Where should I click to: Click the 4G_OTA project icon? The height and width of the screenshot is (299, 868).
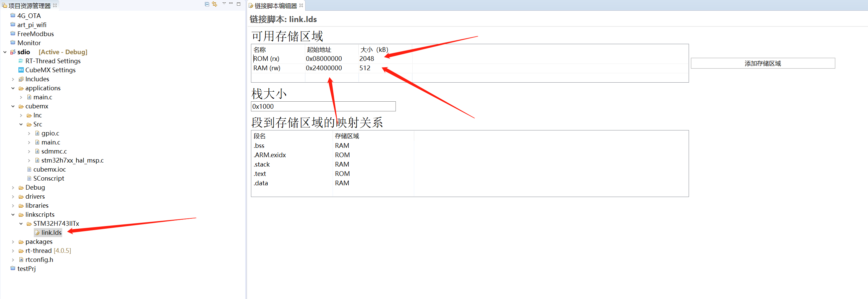(13, 15)
